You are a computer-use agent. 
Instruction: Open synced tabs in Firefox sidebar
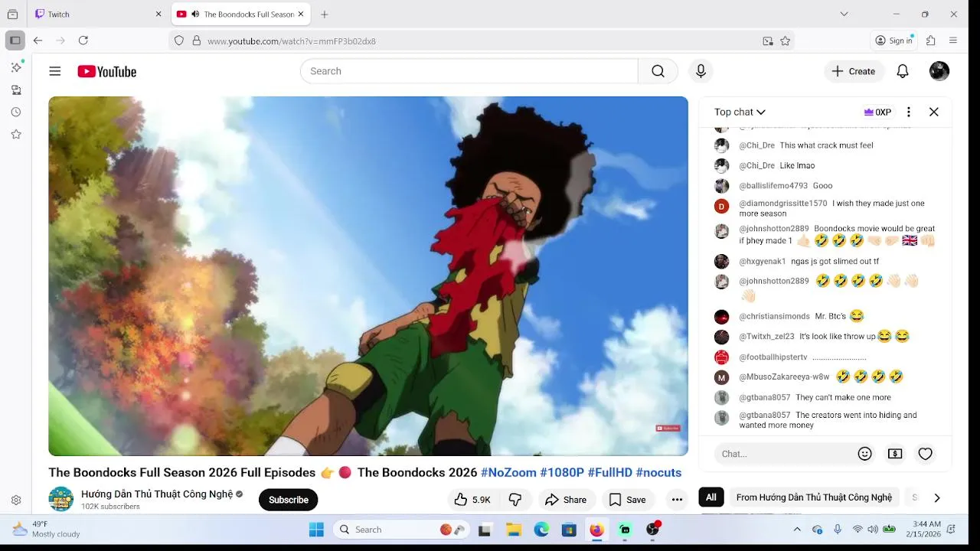16,90
